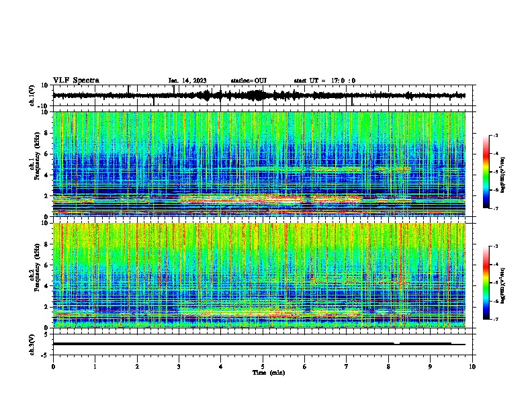Click the ch.2 spectrogram color bar
The height and width of the screenshot is (411, 532).
click(486, 283)
